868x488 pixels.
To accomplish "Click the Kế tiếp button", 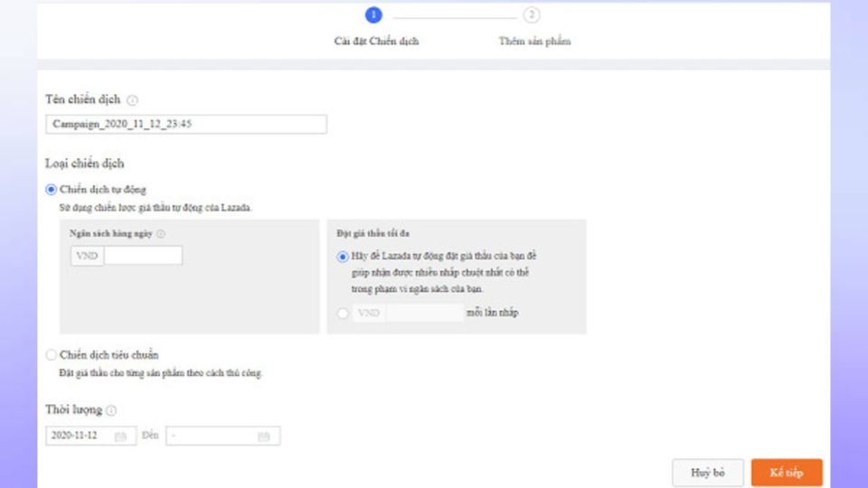I will 787,473.
